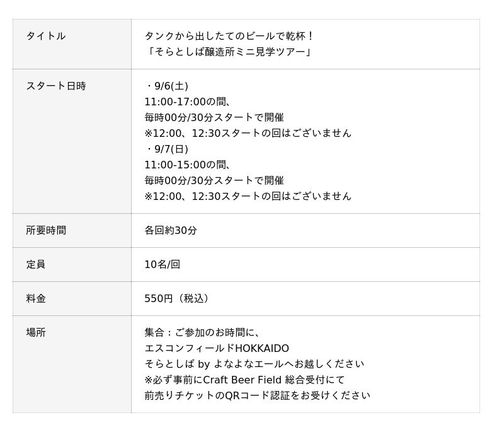Image resolution: width=504 pixels, height=432 pixels.
Task: Click the 11:00-15:00の間 time text
Action: coord(188,165)
